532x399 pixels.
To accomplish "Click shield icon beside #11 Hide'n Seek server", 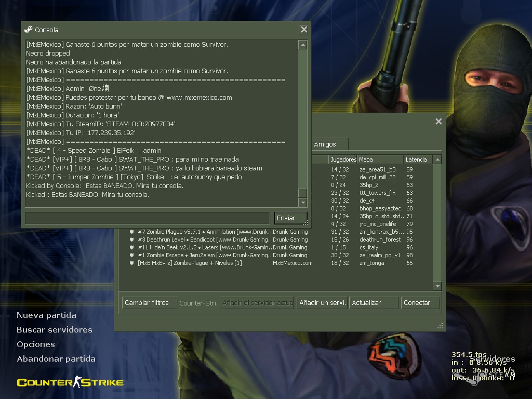I will click(x=131, y=247).
